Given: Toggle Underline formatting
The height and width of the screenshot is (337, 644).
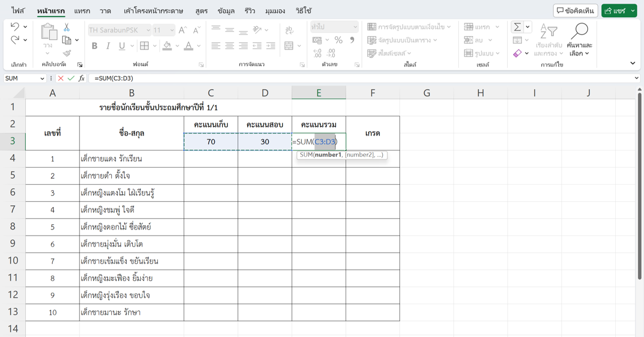Looking at the screenshot, I should (x=122, y=46).
